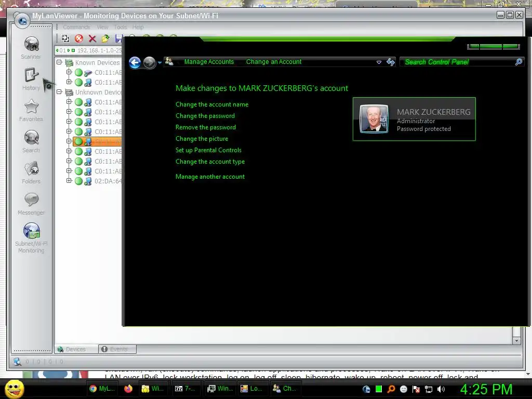Click Change the picture link
The width and height of the screenshot is (532, 399).
point(202,138)
